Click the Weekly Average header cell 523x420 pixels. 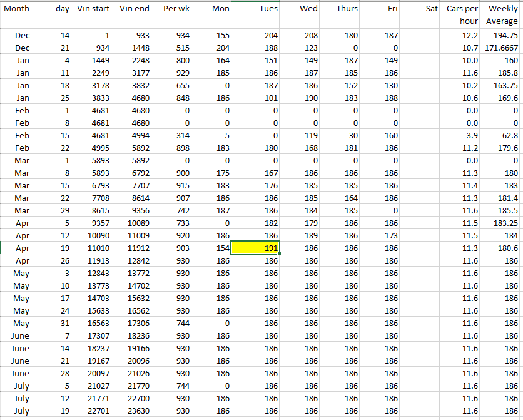tap(502, 14)
